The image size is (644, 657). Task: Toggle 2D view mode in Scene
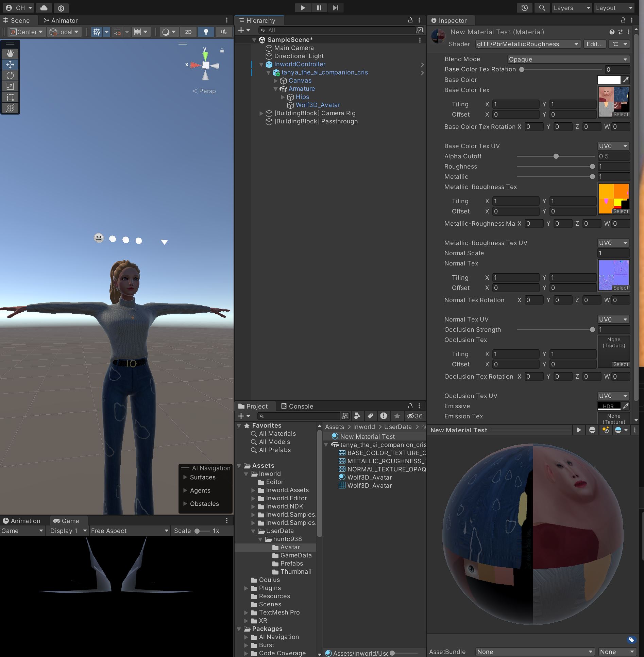pyautogui.click(x=188, y=32)
